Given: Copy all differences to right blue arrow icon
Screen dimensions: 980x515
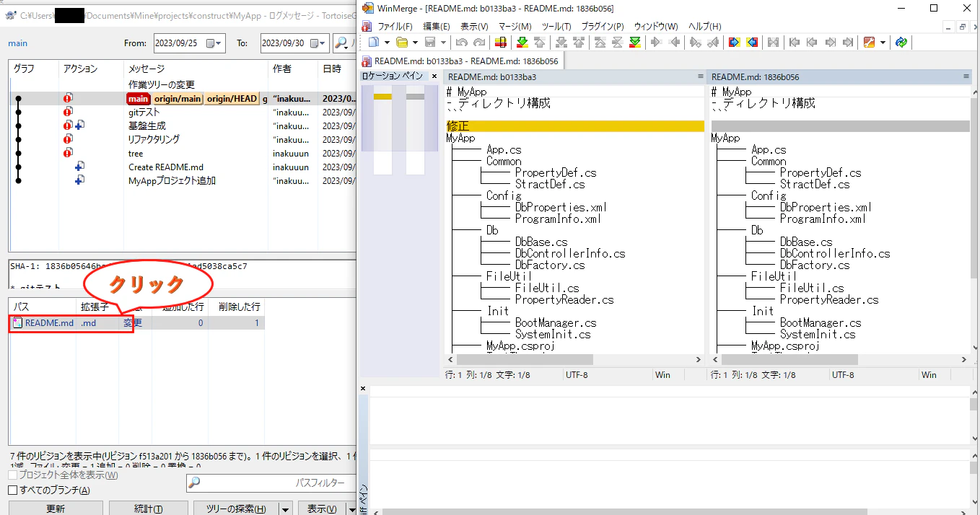Looking at the screenshot, I should tap(734, 43).
